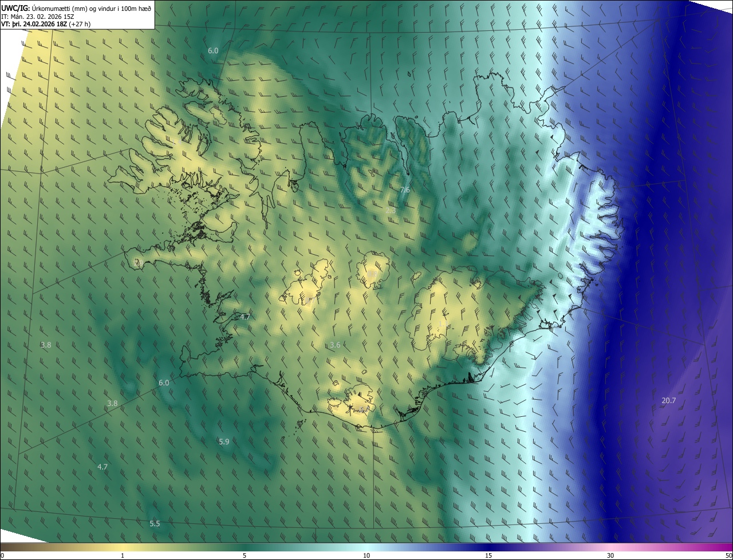This screenshot has width=733, height=560.
Task: Click the 20.7 value over the eastern ocean
Action: click(669, 401)
